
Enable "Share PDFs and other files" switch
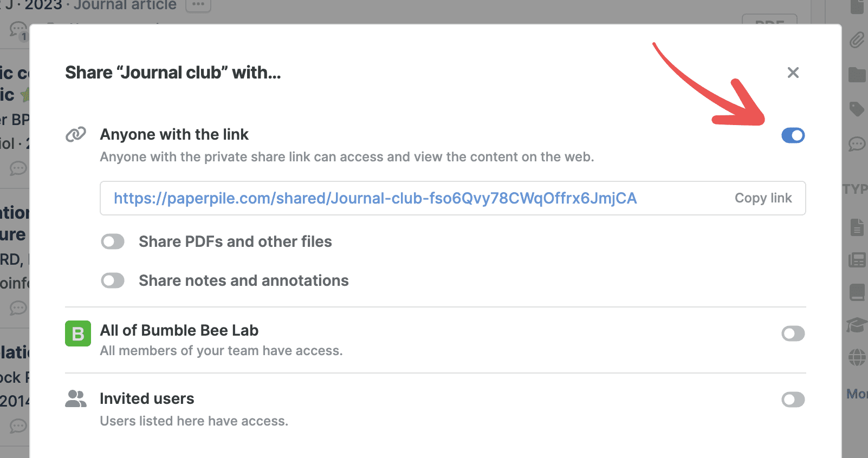(113, 241)
